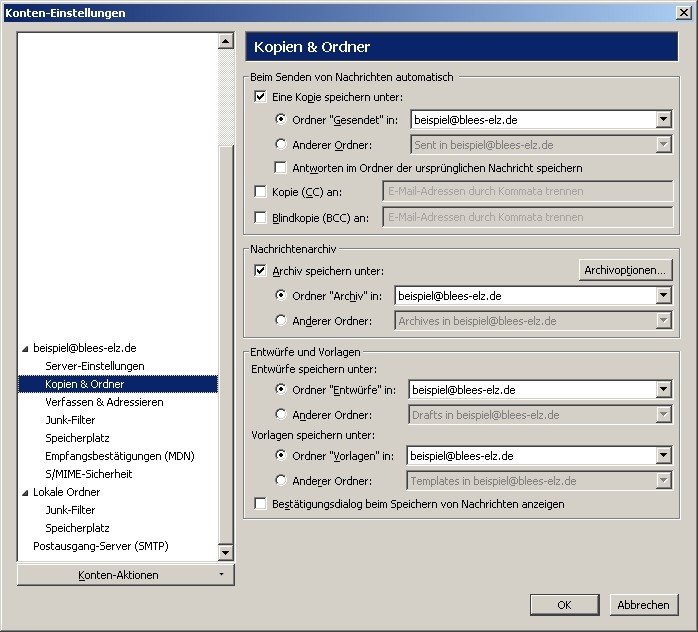Select 'Anderer Ordner' radio under Gesendet
The image size is (698, 632).
point(280,144)
